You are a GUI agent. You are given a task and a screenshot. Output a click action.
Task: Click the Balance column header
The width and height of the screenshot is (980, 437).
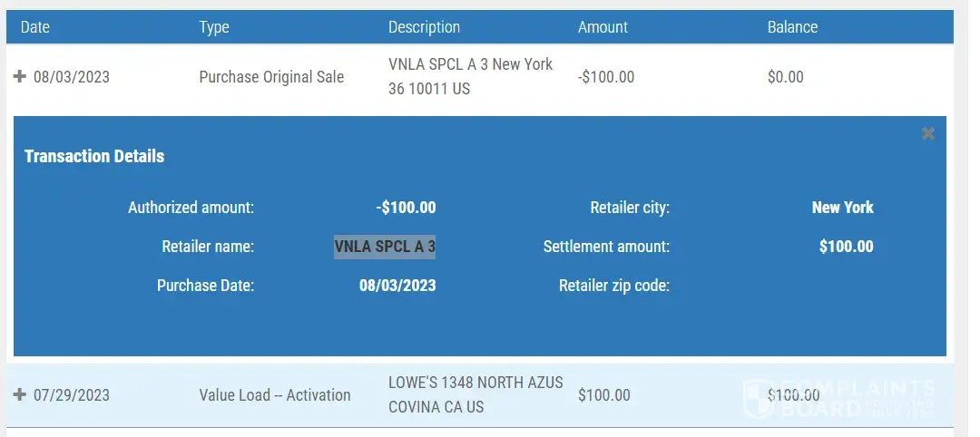click(x=792, y=27)
